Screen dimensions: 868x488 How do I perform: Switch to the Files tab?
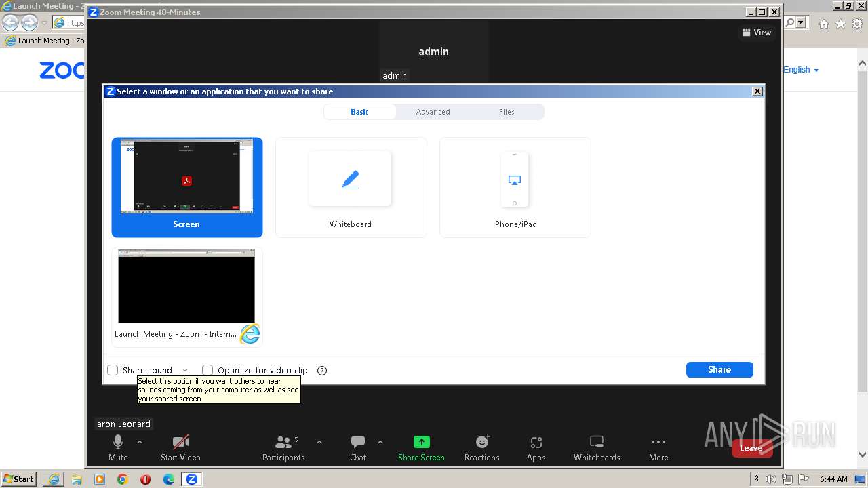click(x=507, y=112)
